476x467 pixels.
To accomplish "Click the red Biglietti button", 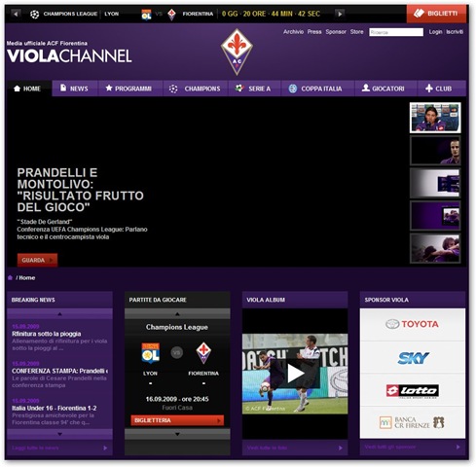I will coord(436,14).
